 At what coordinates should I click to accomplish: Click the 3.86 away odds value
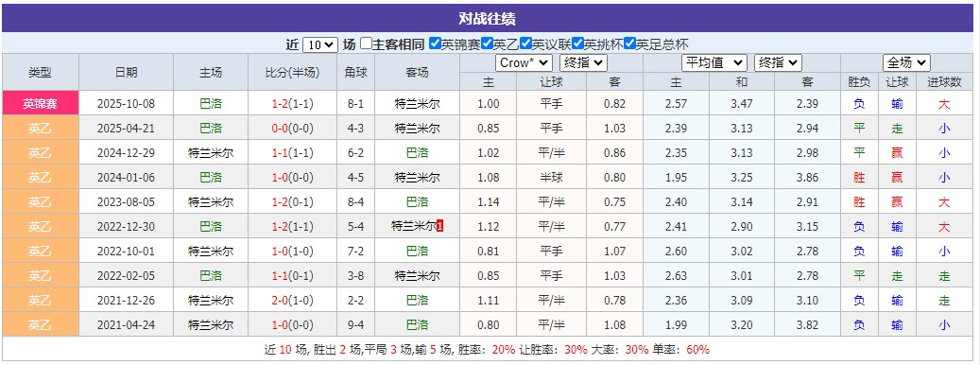pos(807,178)
